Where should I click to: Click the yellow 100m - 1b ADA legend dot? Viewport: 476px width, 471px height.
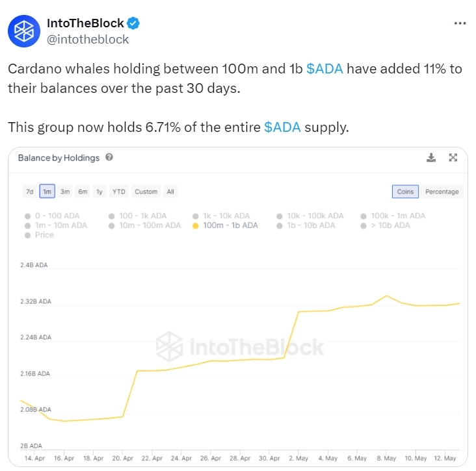coord(195,226)
